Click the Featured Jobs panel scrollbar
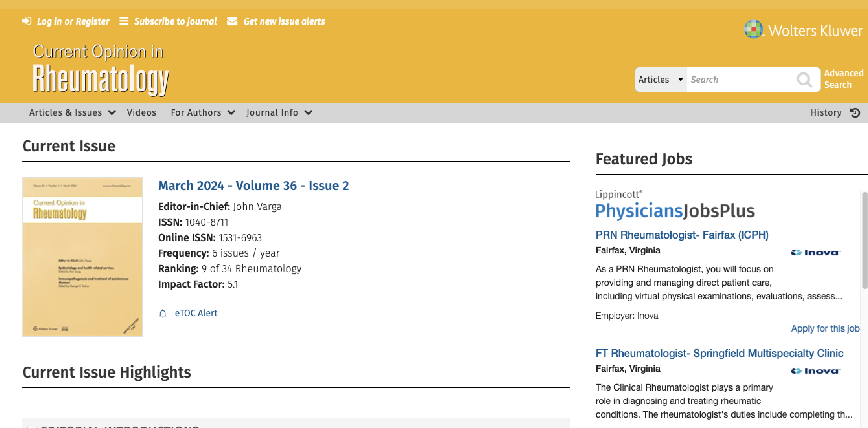Viewport: 868px width, 428px height. (x=865, y=240)
